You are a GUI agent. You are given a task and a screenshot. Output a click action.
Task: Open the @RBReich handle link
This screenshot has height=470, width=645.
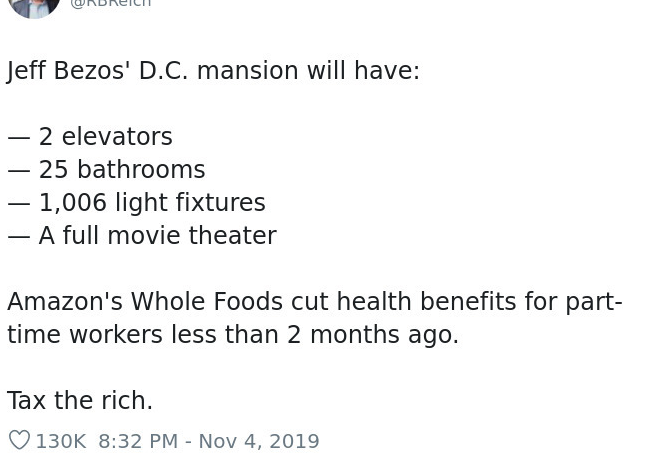pyautogui.click(x=111, y=3)
